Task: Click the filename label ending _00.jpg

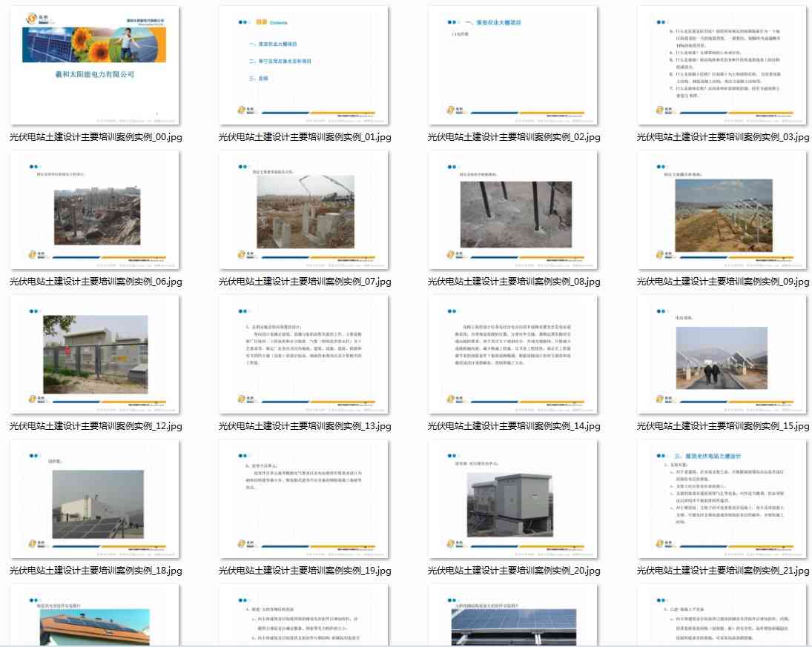Action: click(96, 137)
